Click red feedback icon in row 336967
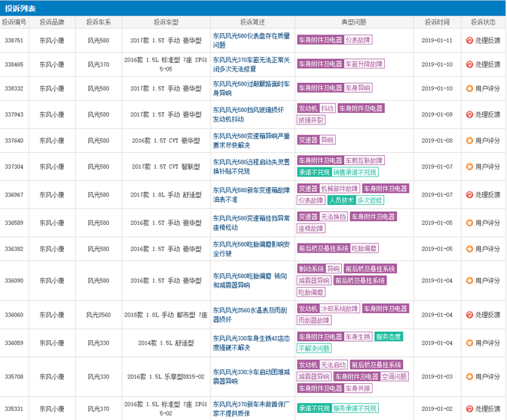Viewport: 507px width, 420px height. click(469, 194)
